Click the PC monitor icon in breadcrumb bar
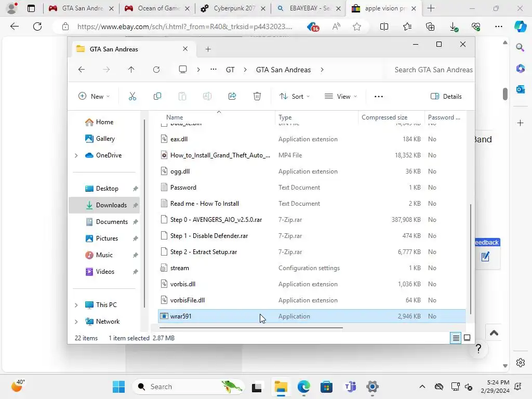This screenshot has width=532, height=399. pos(183,70)
